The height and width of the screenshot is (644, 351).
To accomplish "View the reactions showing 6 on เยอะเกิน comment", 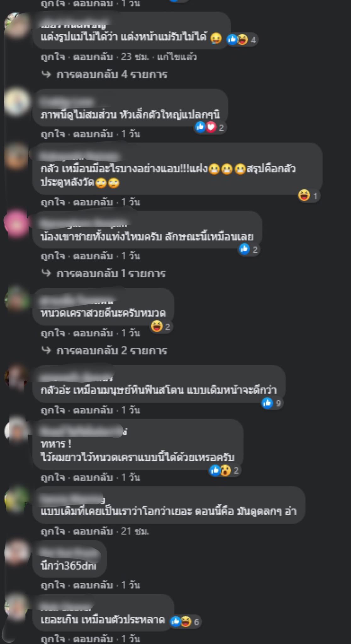I will [x=185, y=621].
